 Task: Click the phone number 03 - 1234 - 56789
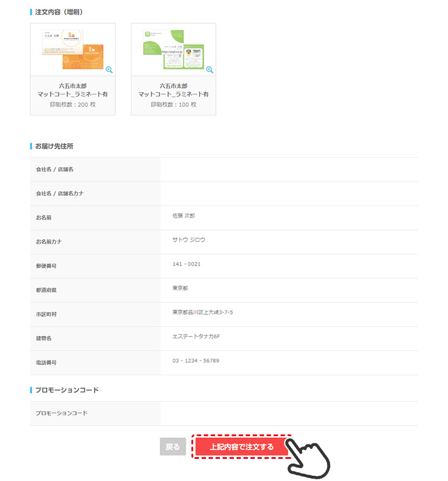[x=196, y=361]
